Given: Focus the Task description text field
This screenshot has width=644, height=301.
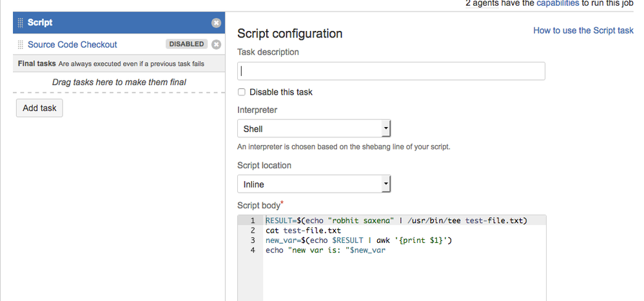Looking at the screenshot, I should (x=391, y=71).
